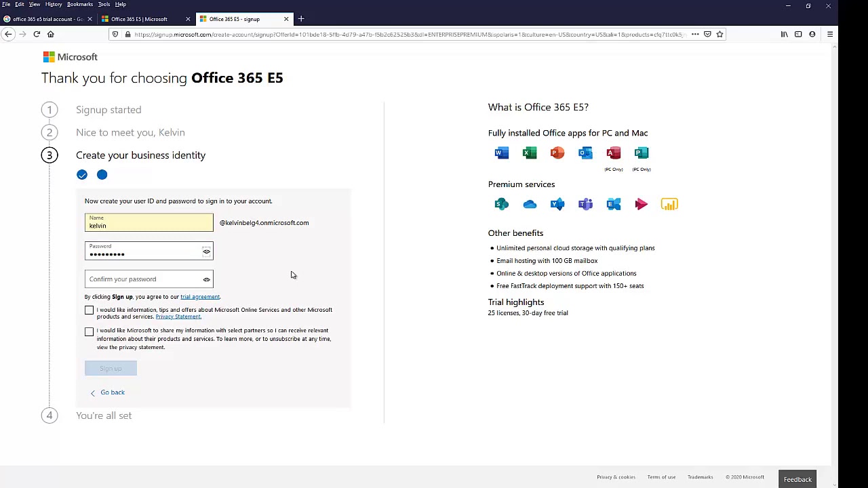
Task: Click the Name input field
Action: [x=149, y=223]
